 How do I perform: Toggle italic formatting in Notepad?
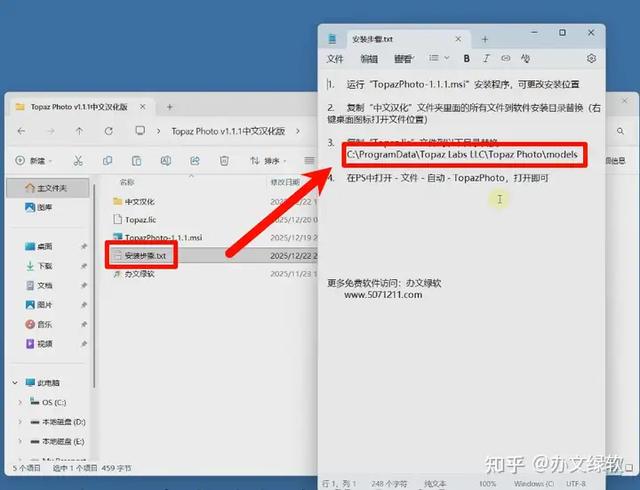click(486, 59)
